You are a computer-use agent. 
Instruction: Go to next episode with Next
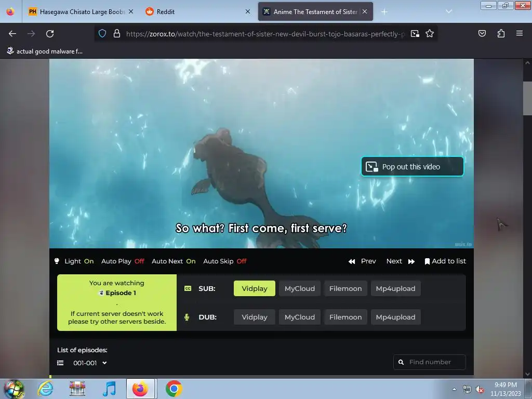tap(401, 261)
